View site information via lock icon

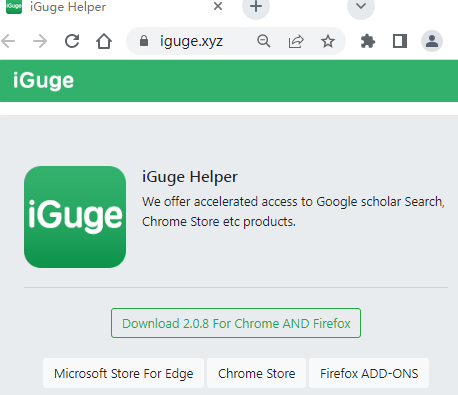(144, 41)
